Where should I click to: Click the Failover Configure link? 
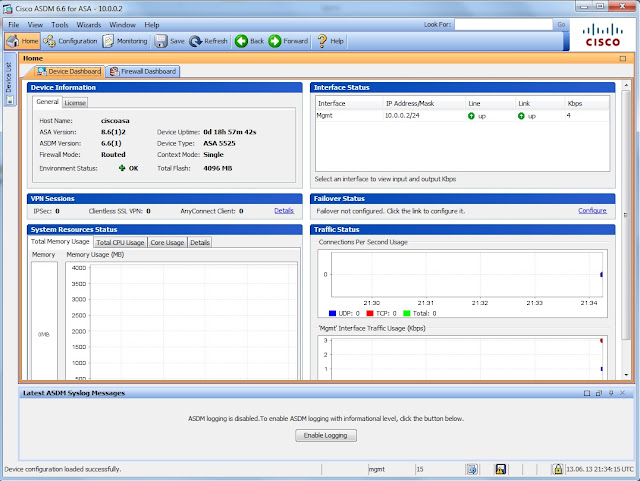592,211
